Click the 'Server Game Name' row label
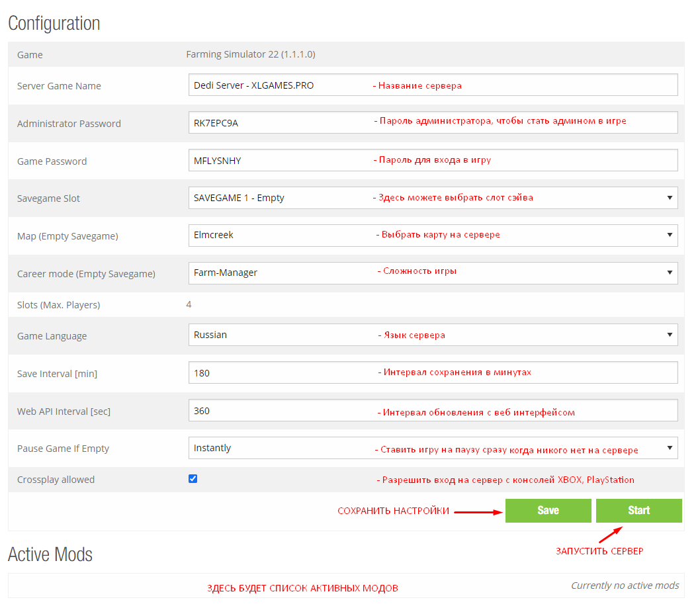This screenshot has width=700, height=608. click(x=59, y=86)
